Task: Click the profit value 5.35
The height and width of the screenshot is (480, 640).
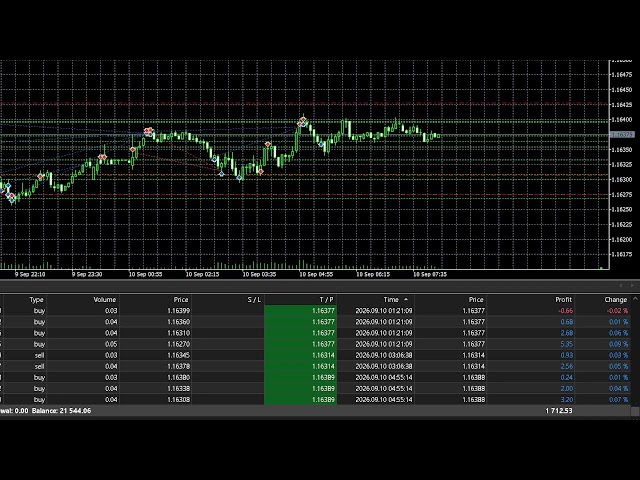Action: pyautogui.click(x=567, y=344)
